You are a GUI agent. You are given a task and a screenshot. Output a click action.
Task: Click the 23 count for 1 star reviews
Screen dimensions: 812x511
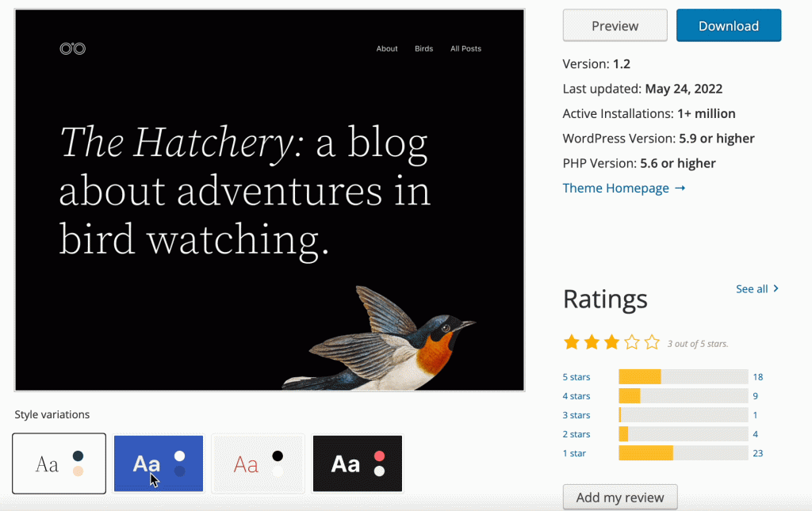click(759, 453)
